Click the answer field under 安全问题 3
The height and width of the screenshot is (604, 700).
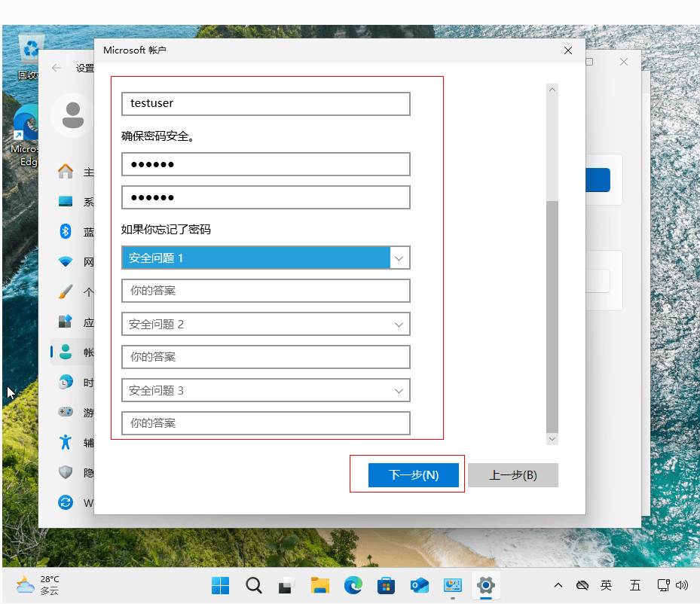pyautogui.click(x=266, y=423)
